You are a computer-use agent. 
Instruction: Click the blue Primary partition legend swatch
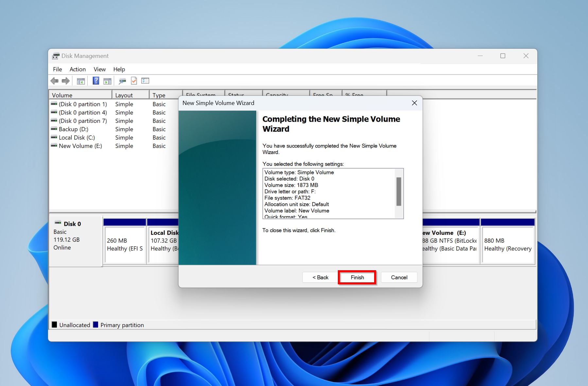95,325
